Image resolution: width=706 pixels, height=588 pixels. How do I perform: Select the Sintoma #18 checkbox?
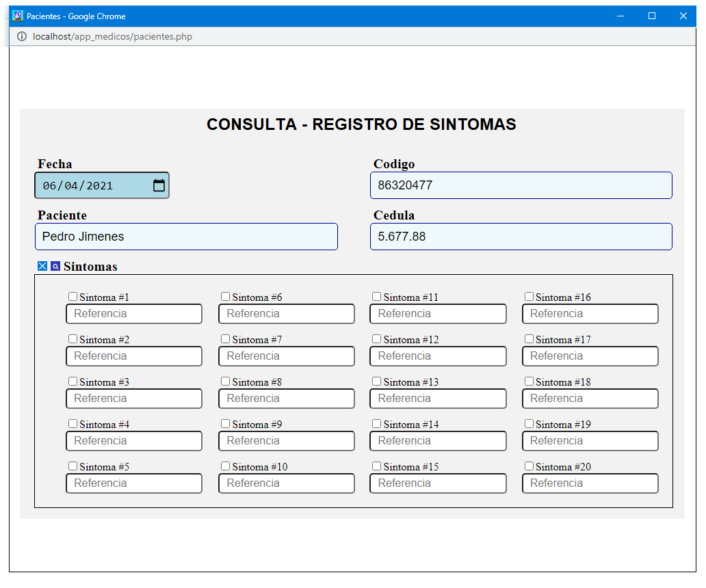[529, 381]
